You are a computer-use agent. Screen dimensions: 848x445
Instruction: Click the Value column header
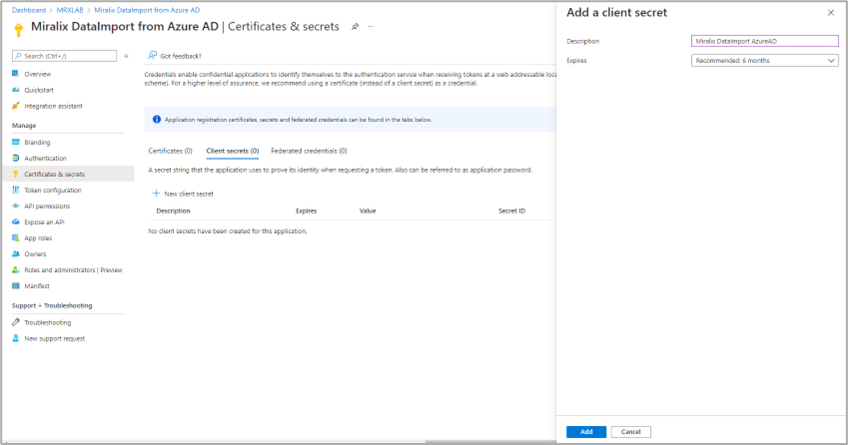(368, 211)
